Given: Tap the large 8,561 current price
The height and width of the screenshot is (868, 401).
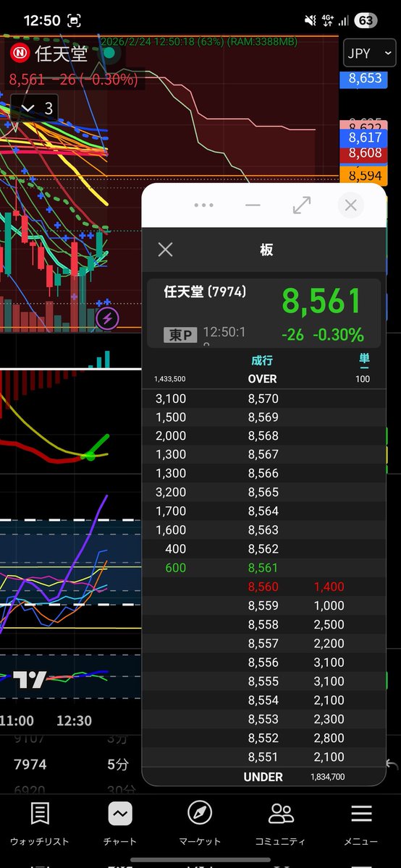Looking at the screenshot, I should (x=321, y=301).
